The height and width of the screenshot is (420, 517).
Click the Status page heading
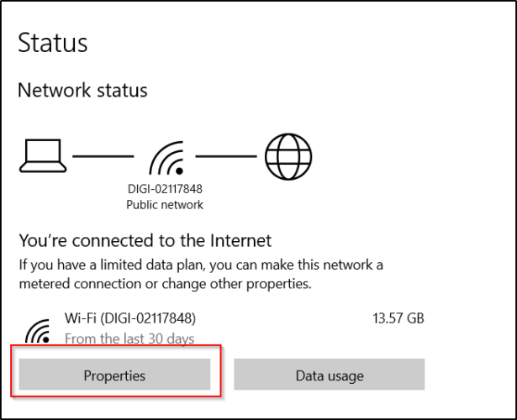[53, 43]
